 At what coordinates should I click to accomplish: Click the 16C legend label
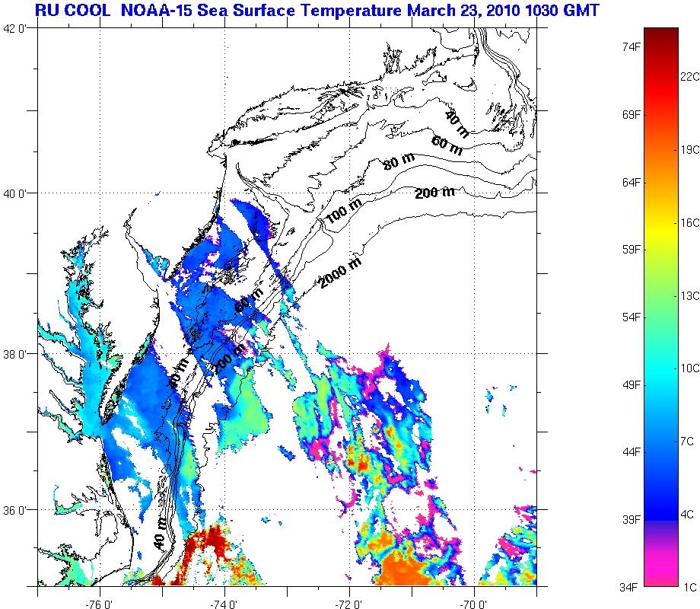pyautogui.click(x=690, y=222)
